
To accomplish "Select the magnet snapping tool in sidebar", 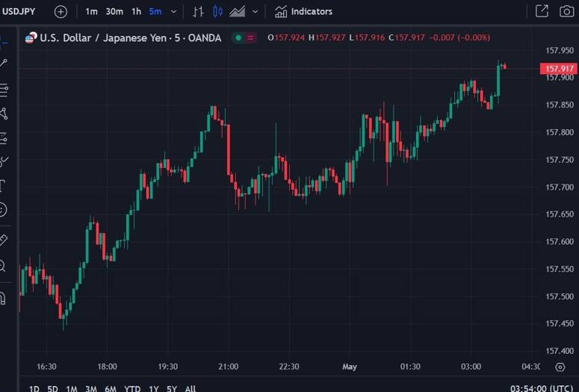I will click(3, 298).
